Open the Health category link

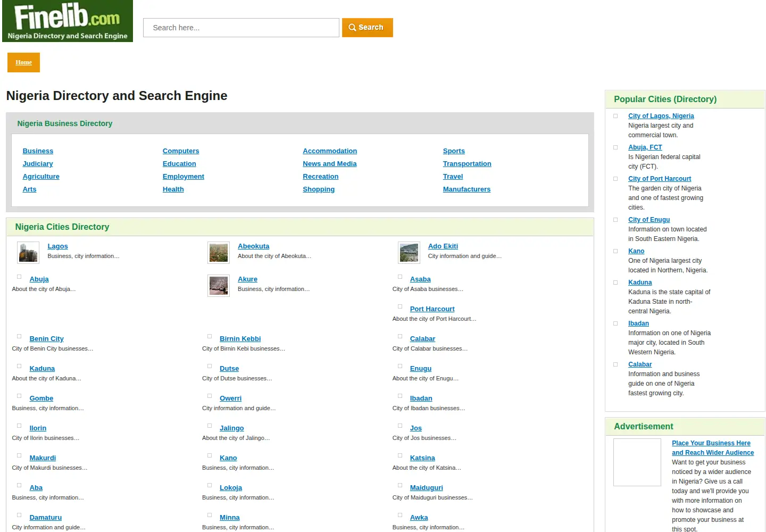(173, 189)
